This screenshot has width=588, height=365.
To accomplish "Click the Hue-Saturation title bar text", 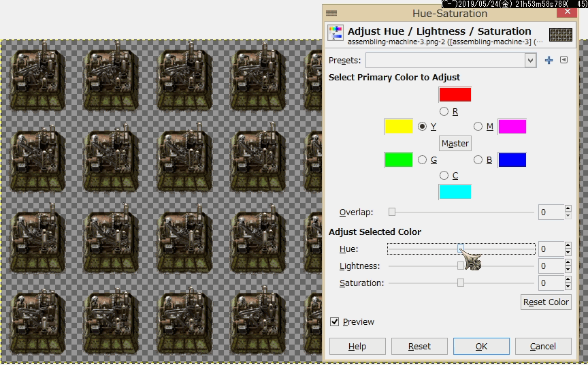I will point(450,14).
